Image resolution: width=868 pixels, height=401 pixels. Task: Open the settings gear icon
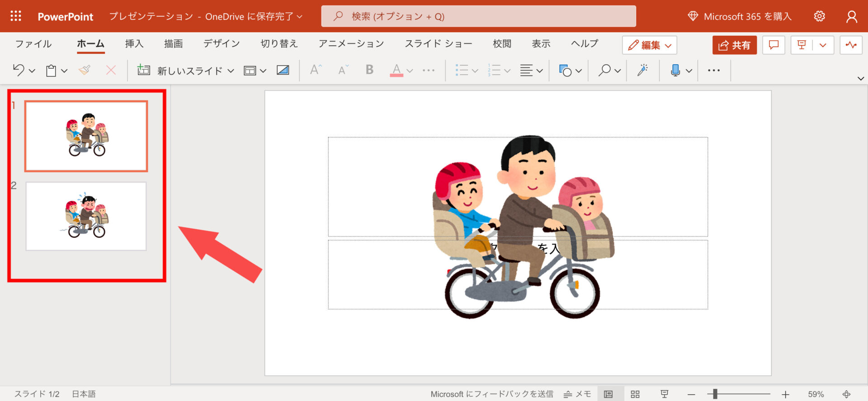pos(819,16)
